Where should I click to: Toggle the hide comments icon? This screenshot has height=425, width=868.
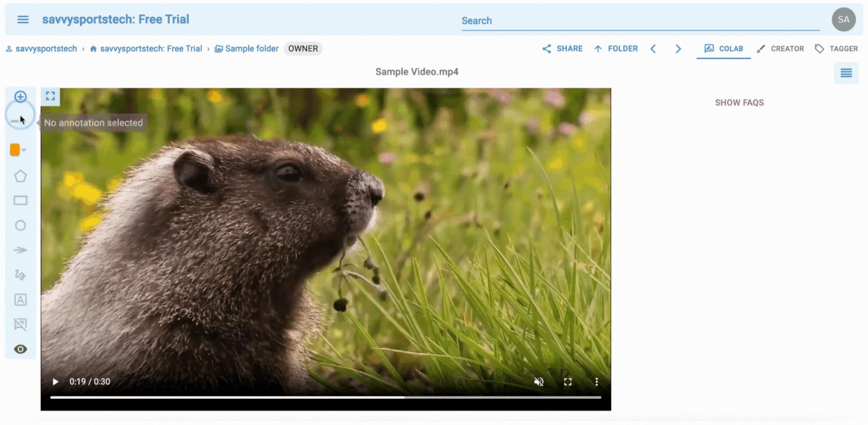click(20, 324)
